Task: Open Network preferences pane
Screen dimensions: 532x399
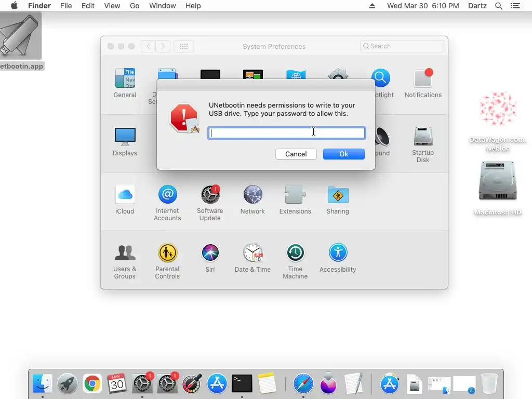Action: click(252, 199)
